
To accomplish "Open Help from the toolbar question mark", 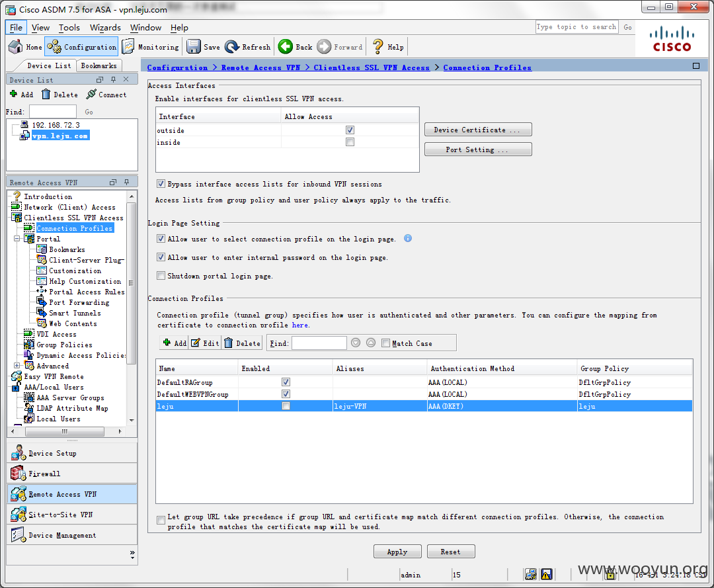I will 388,47.
